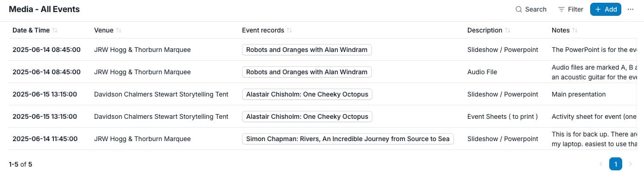The width and height of the screenshot is (644, 175).
Task: Sort by Event records column arrows
Action: coord(289,30)
